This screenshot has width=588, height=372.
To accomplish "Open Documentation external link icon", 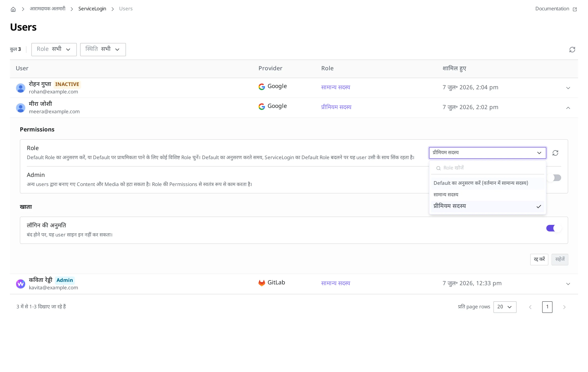I will pos(575,9).
